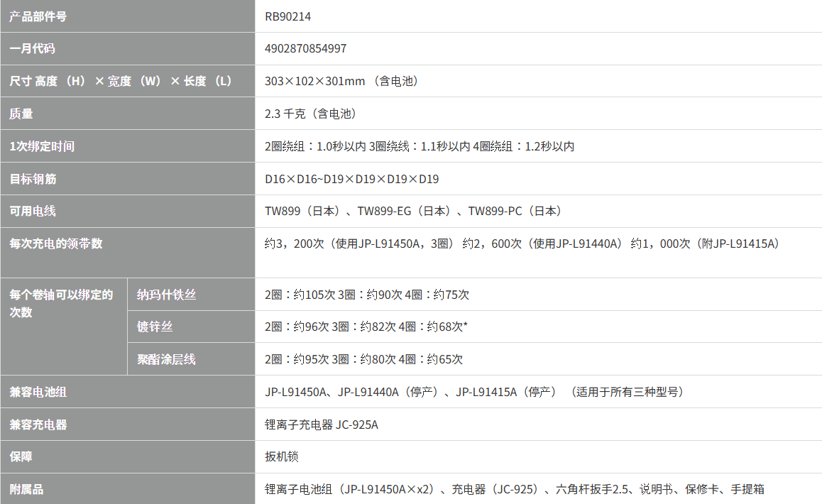822x504 pixels.
Task: Select the 兼容电池组 label
Action: pyautogui.click(x=38, y=393)
